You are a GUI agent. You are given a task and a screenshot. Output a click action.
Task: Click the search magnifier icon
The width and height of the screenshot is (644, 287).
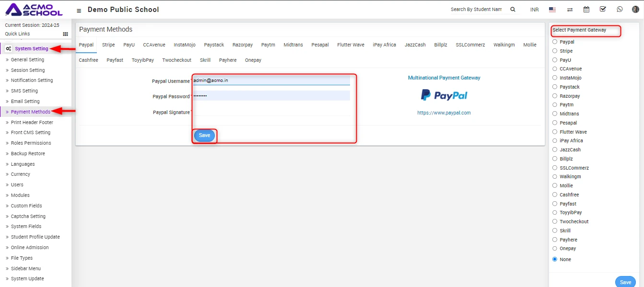513,10
